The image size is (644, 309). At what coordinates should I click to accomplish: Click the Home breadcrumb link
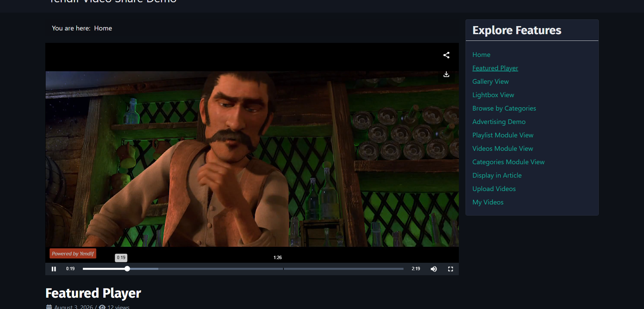(x=103, y=28)
